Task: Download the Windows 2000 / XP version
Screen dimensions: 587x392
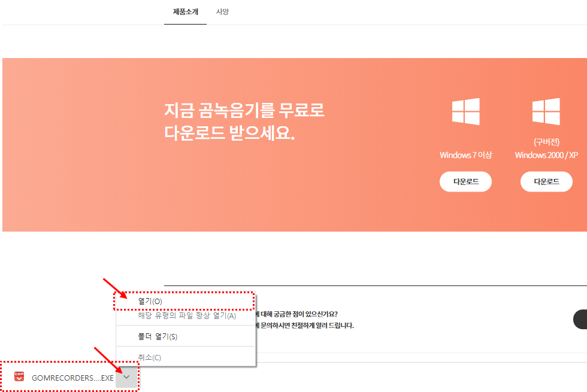Action: pyautogui.click(x=546, y=182)
